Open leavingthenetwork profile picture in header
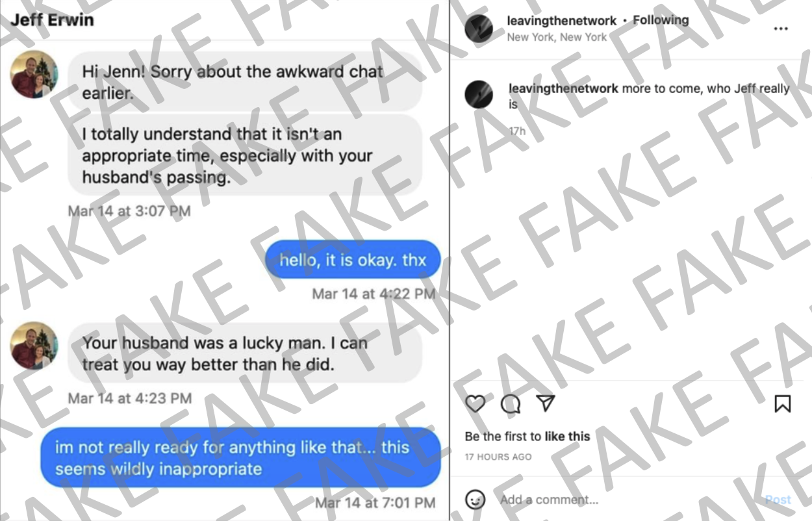 pyautogui.click(x=479, y=29)
